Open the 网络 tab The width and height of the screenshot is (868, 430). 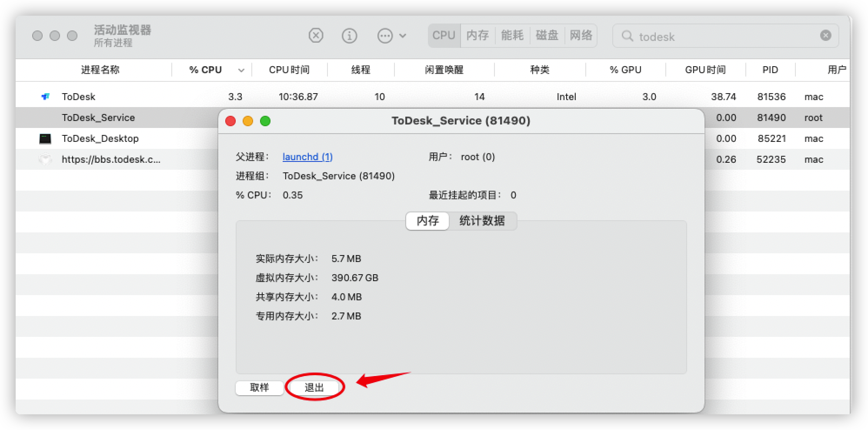point(581,36)
